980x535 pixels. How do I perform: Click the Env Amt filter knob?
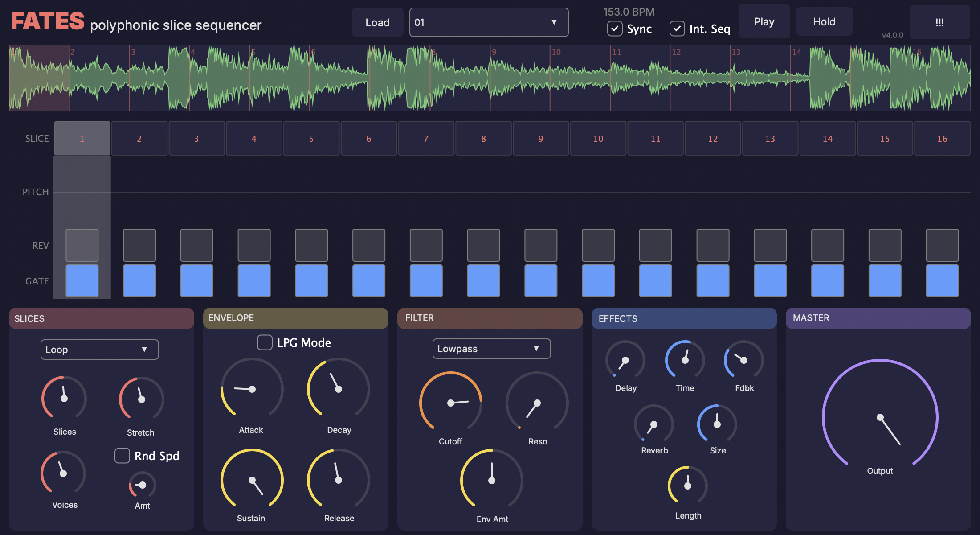pyautogui.click(x=491, y=480)
